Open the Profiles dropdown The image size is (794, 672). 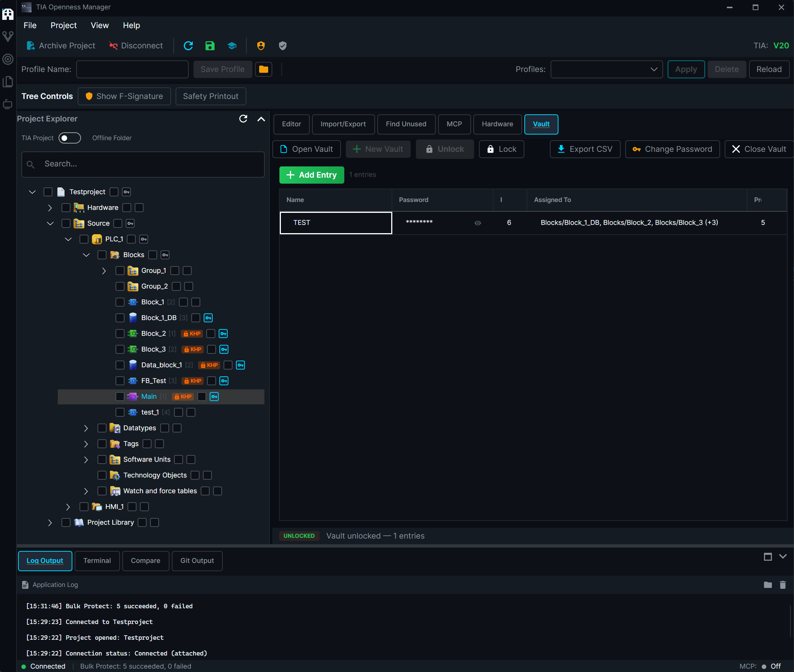point(606,69)
